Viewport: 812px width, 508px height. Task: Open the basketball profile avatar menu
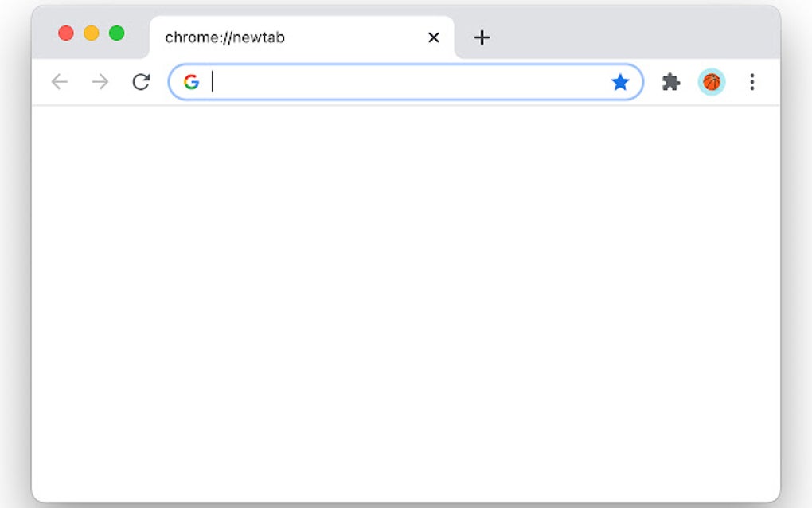click(x=711, y=81)
